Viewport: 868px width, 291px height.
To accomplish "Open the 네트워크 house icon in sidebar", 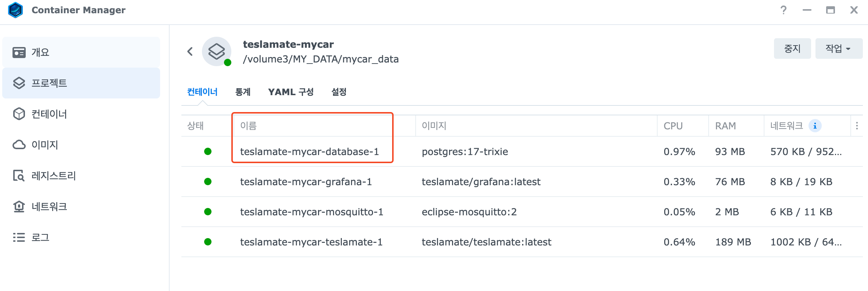I will tap(19, 206).
